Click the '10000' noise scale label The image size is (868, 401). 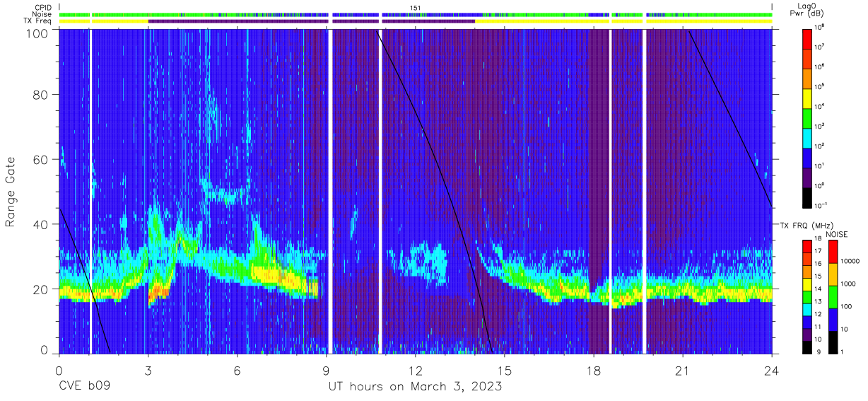851,261
